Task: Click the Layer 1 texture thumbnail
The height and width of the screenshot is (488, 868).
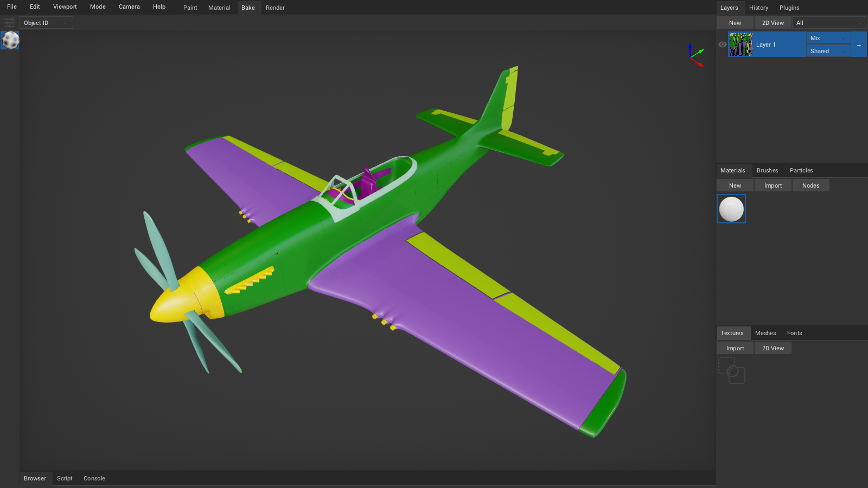Action: click(741, 44)
